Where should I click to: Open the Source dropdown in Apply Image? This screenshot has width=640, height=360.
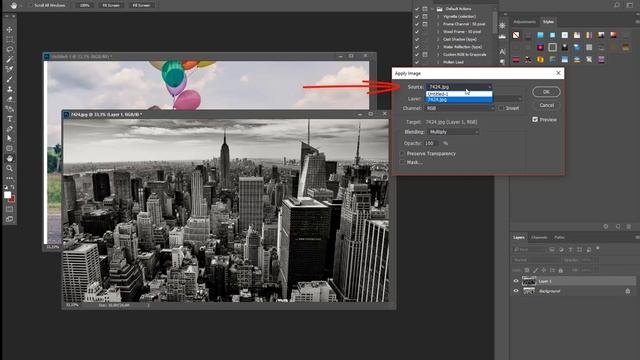pyautogui.click(x=459, y=87)
